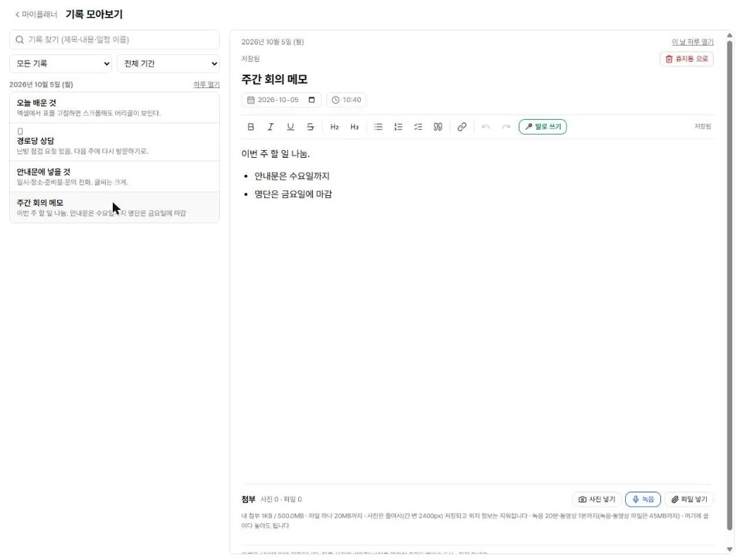Click the 2026년 10월 5일 (월) heading in the list
The image size is (740, 560).
[x=41, y=85]
